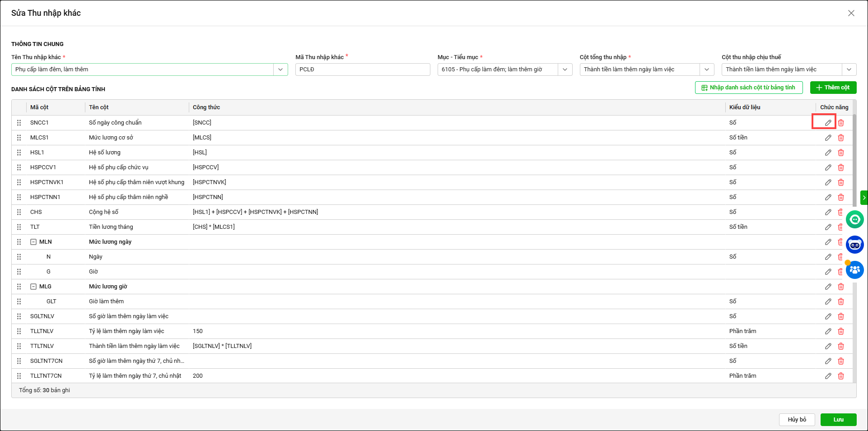
Task: Collapse the MLN group row
Action: [x=33, y=242]
